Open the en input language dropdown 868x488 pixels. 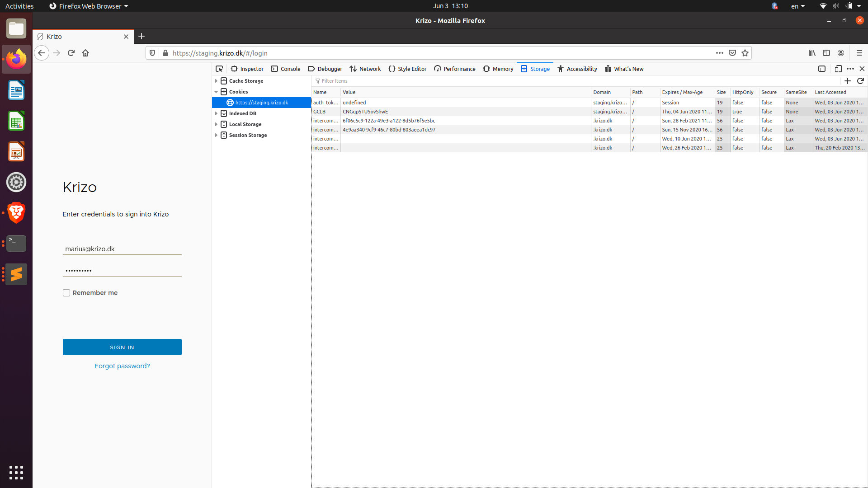coord(798,6)
